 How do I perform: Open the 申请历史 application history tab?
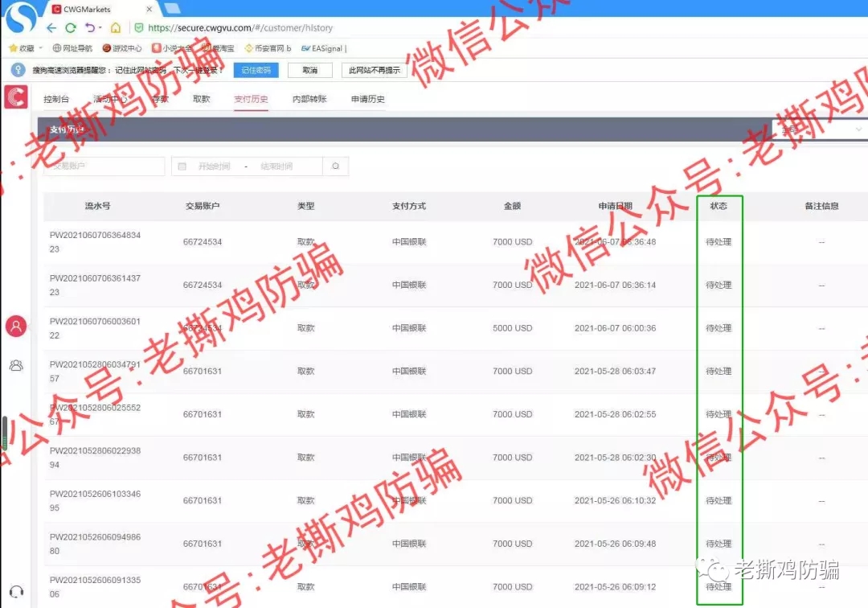[x=368, y=99]
